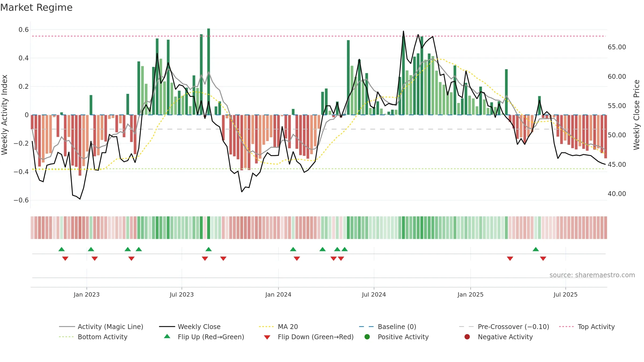This screenshot has width=644, height=362.
Task: Click the red Flip Down triangle legend icon
Action: tap(267, 337)
